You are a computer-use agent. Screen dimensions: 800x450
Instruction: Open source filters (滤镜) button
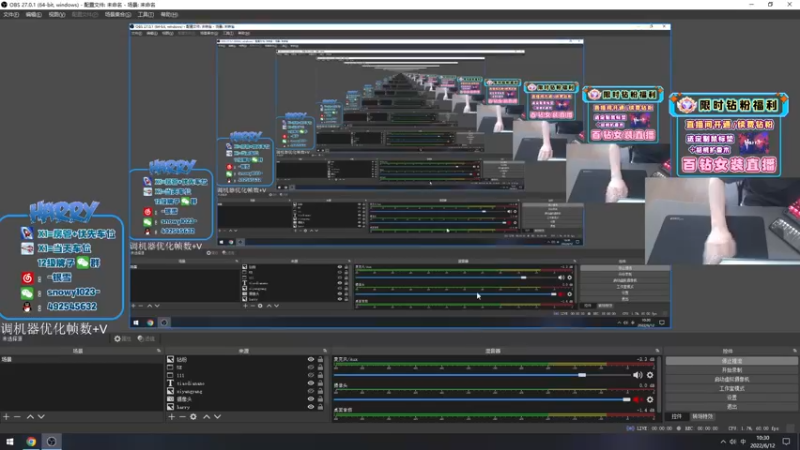(x=146, y=339)
